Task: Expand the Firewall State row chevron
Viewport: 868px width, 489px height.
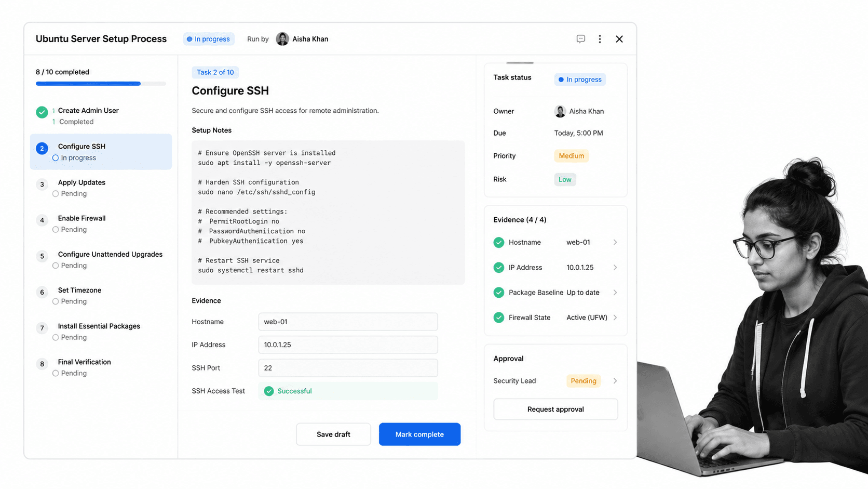Action: [x=615, y=318]
